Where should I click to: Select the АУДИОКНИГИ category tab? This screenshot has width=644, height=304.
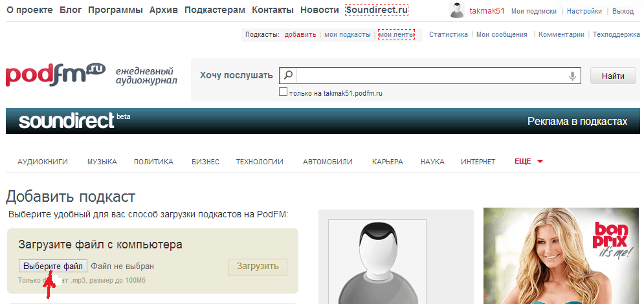click(43, 162)
